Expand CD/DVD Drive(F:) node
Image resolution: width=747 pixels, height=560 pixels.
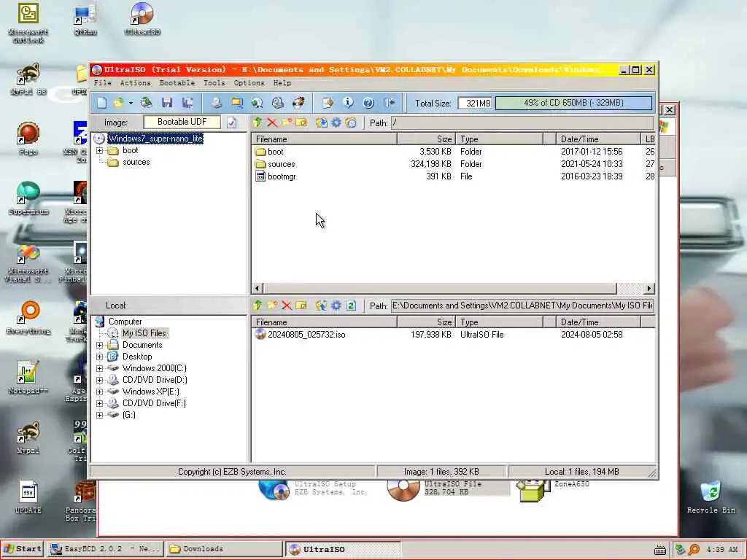click(99, 403)
